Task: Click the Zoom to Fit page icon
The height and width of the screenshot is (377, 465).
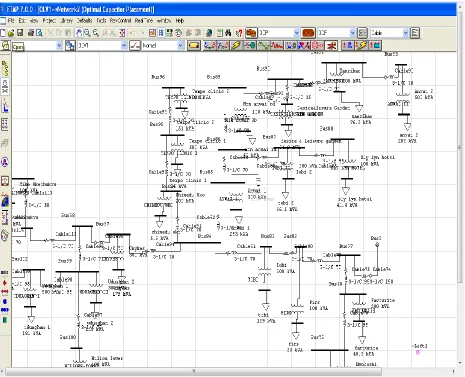Action: coord(123,33)
